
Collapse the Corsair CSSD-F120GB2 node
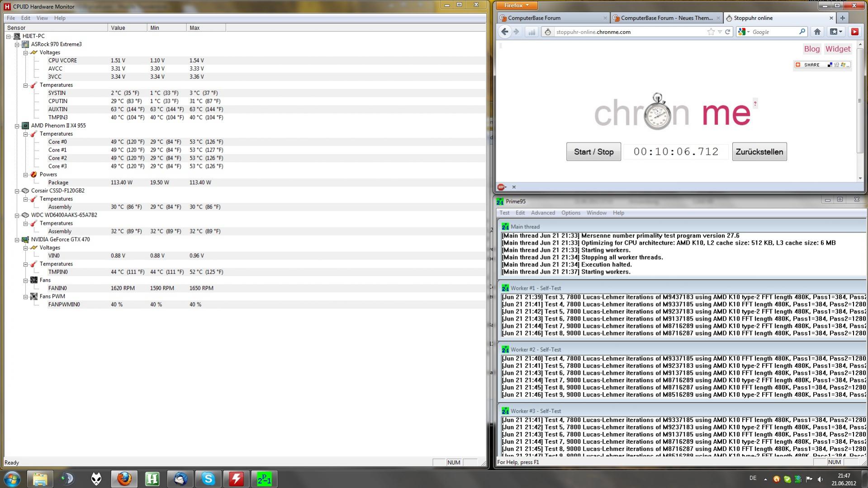pos(17,191)
